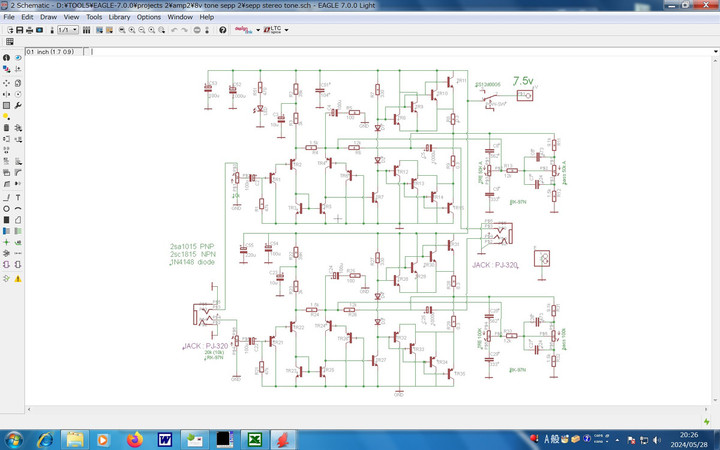Image resolution: width=720 pixels, height=450 pixels.
Task: Click the LTC spice button
Action: [x=273, y=30]
